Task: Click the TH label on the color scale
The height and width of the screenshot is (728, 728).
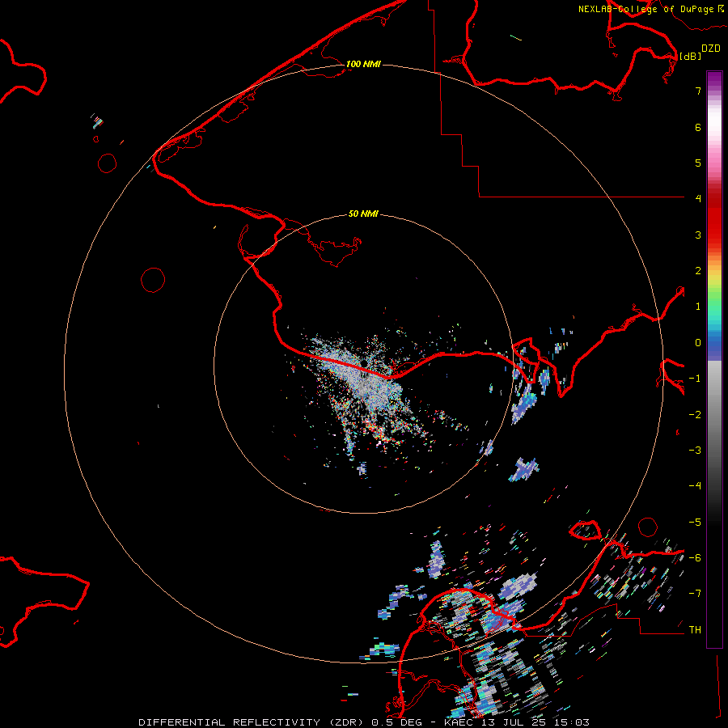Action: coord(695,630)
